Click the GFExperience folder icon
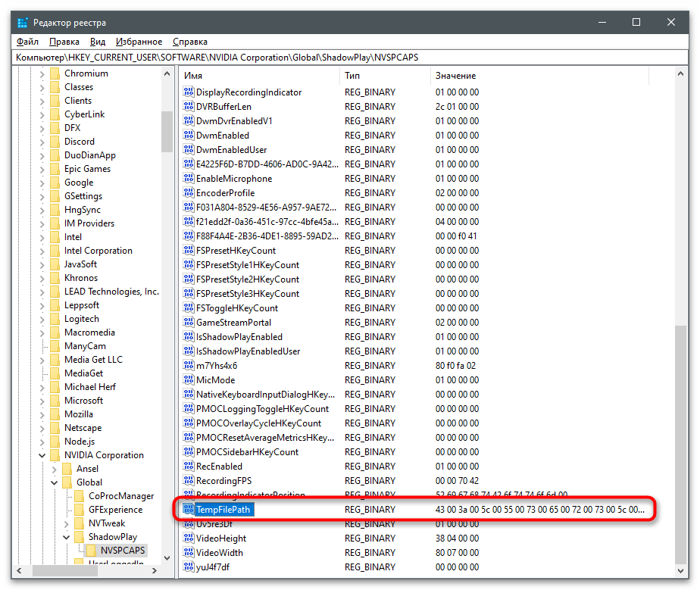The image size is (700, 590). tap(79, 509)
